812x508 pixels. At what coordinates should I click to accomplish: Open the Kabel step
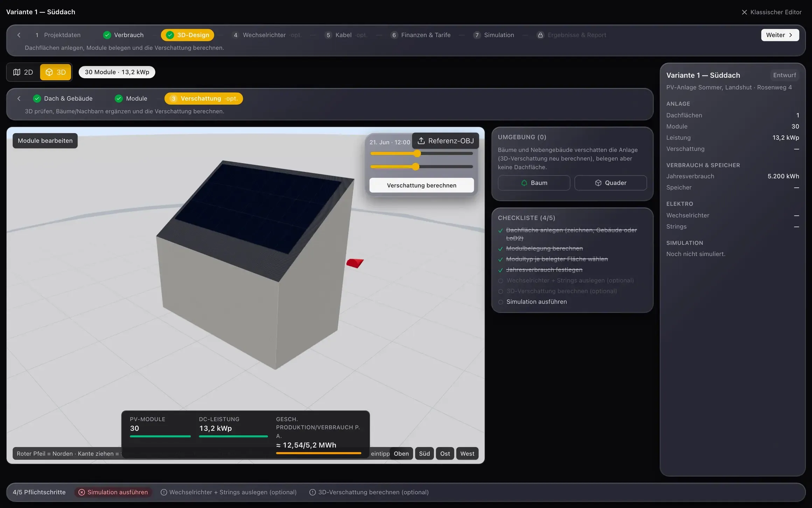click(x=346, y=35)
